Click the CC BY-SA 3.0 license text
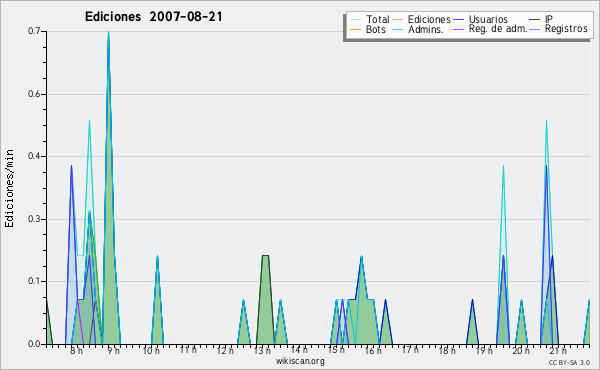 (569, 362)
